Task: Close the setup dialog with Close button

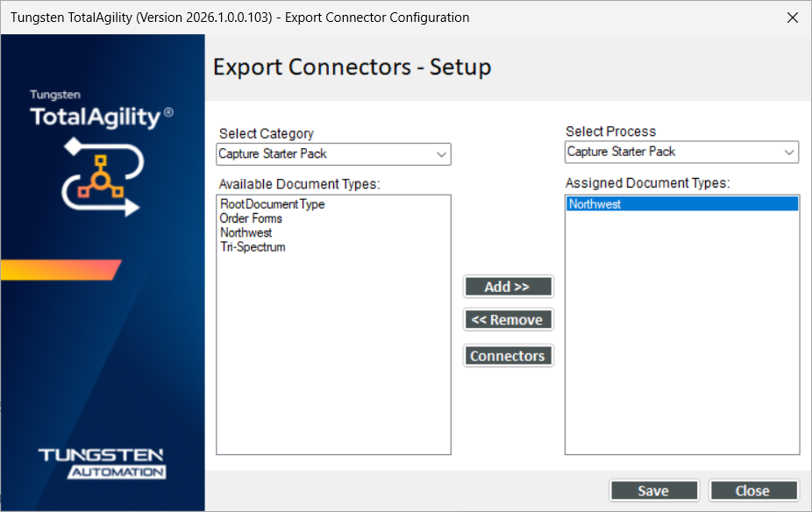Action: pos(752,490)
